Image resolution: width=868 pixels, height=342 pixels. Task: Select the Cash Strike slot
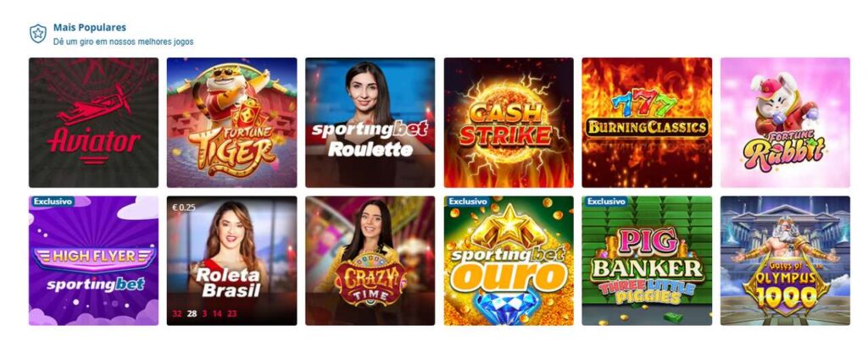click(x=509, y=123)
